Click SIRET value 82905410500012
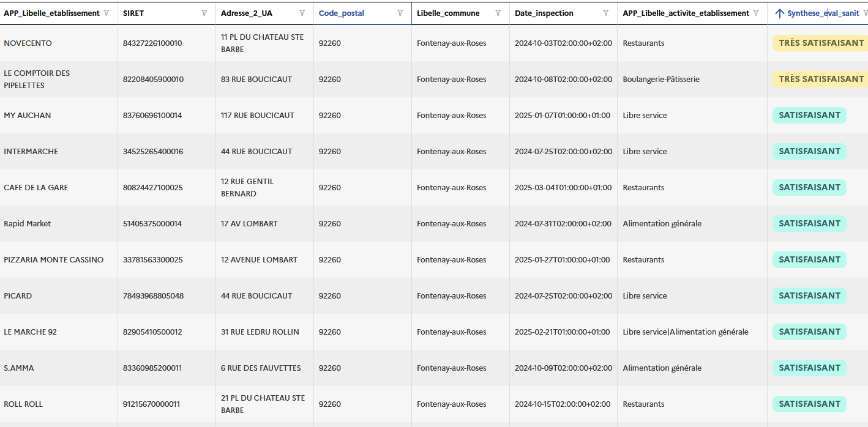This screenshot has width=868, height=427. point(152,332)
